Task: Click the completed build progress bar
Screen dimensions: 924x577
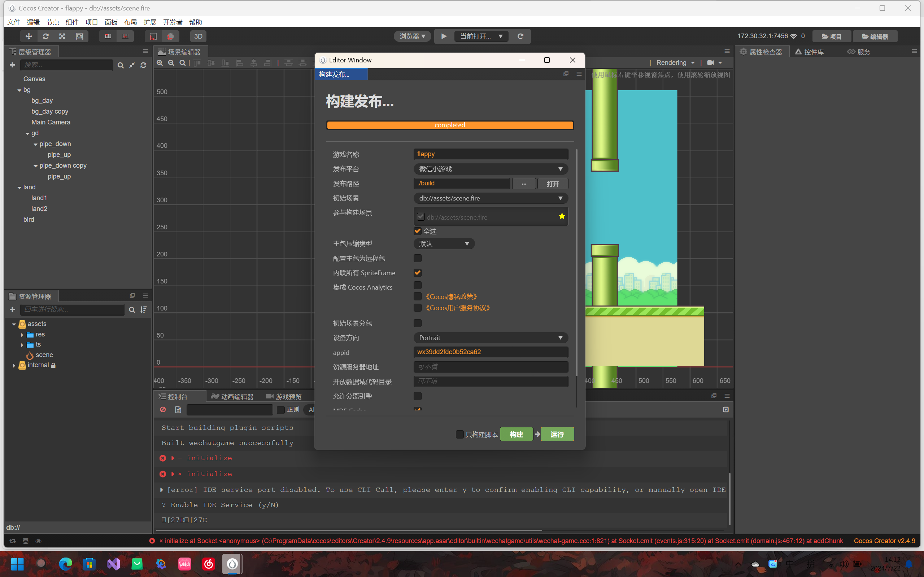Action: point(450,125)
